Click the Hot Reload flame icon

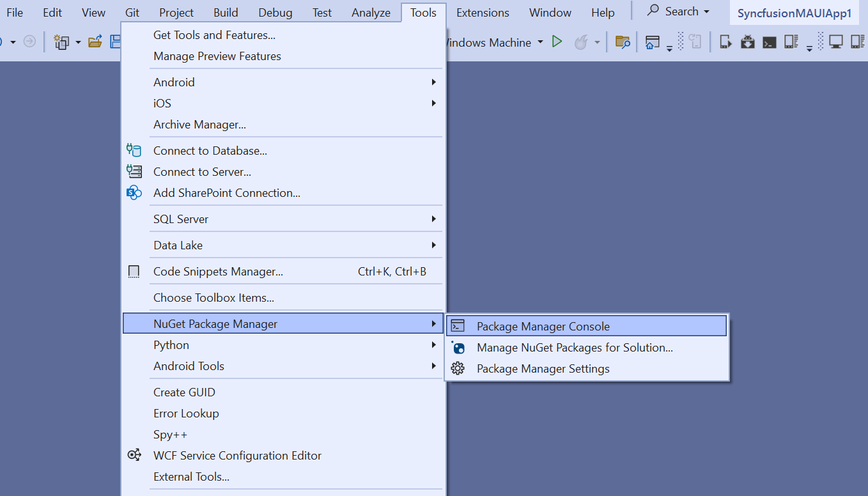tap(580, 42)
